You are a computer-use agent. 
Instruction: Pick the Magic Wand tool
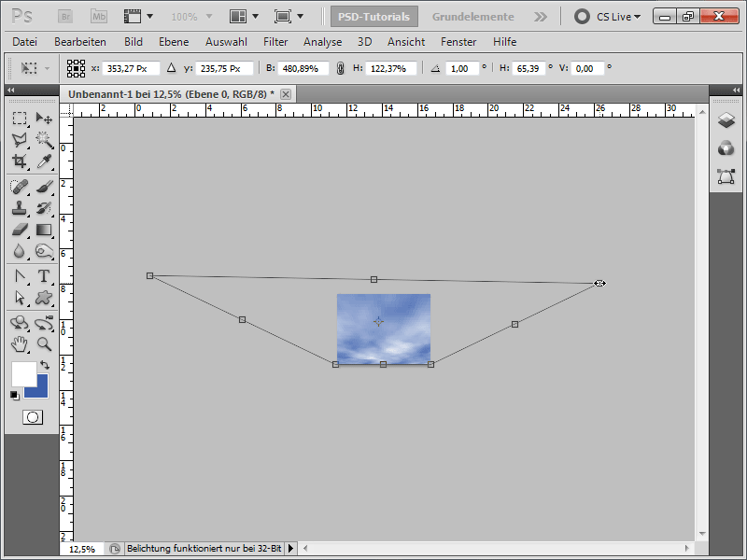point(44,139)
